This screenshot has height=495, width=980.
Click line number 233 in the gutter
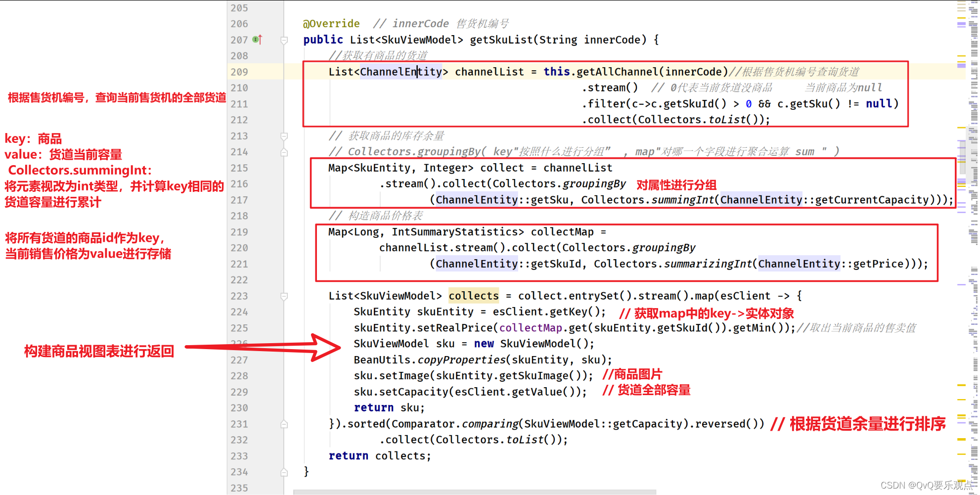point(239,456)
